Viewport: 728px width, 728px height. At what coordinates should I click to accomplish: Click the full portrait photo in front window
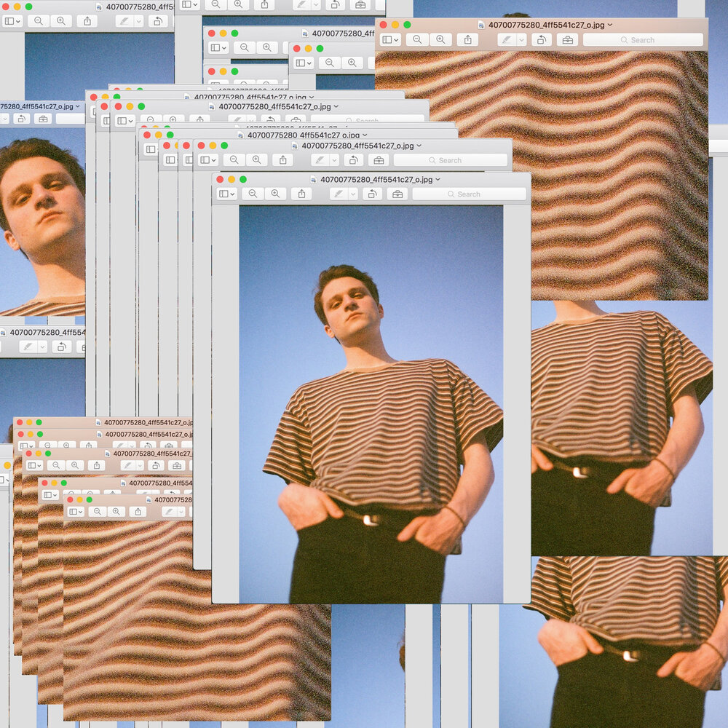[371, 404]
